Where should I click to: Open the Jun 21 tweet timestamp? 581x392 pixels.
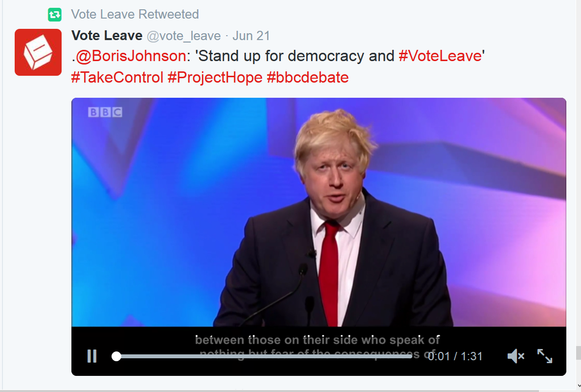(x=251, y=36)
